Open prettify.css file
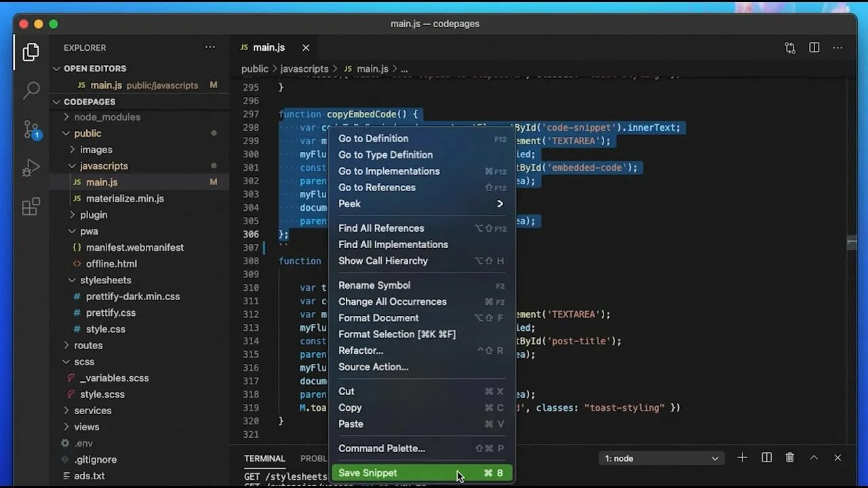 point(111,312)
